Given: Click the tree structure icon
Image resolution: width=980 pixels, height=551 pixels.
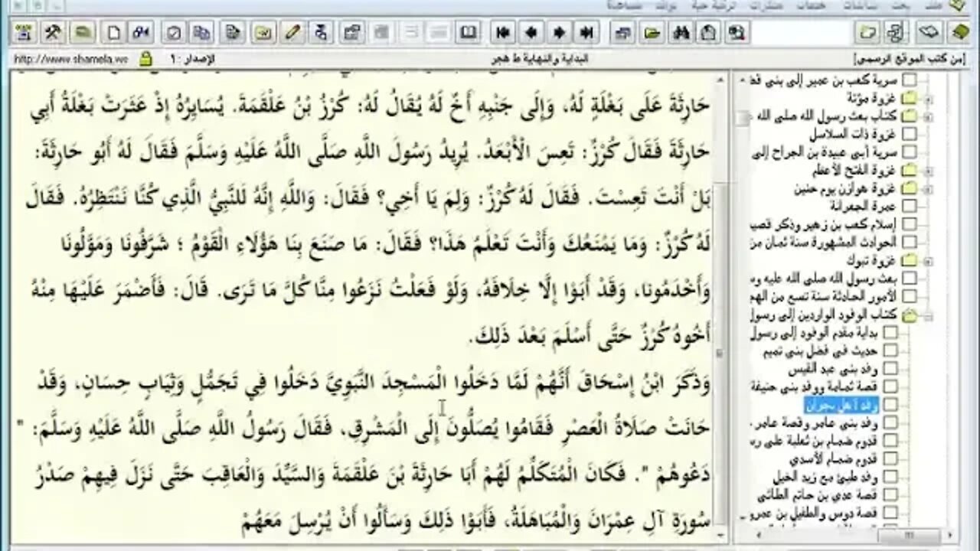Looking at the screenshot, I should 896,32.
